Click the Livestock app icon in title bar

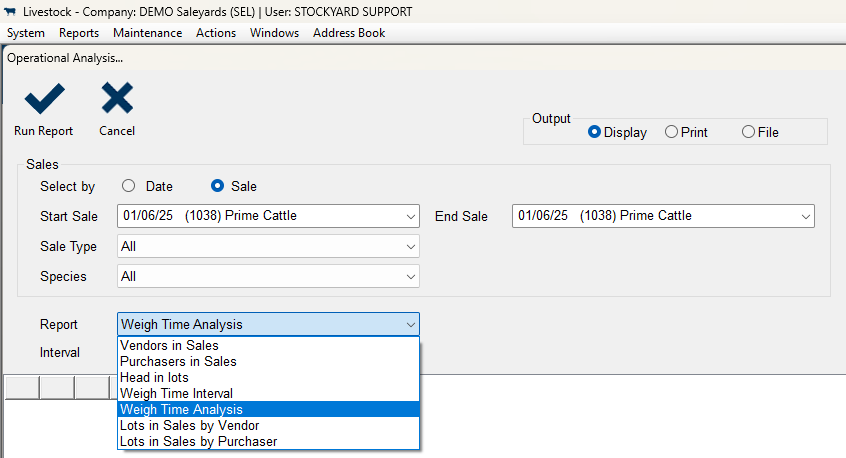click(10, 11)
